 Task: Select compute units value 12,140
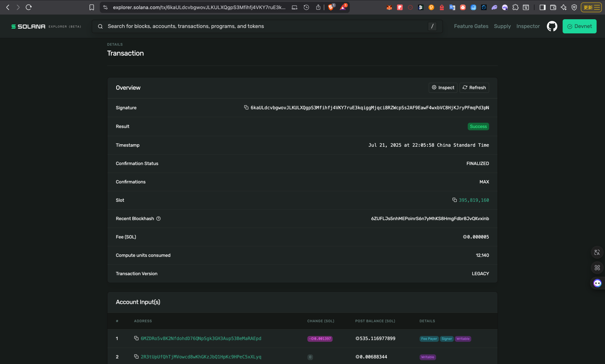pyautogui.click(x=482, y=255)
